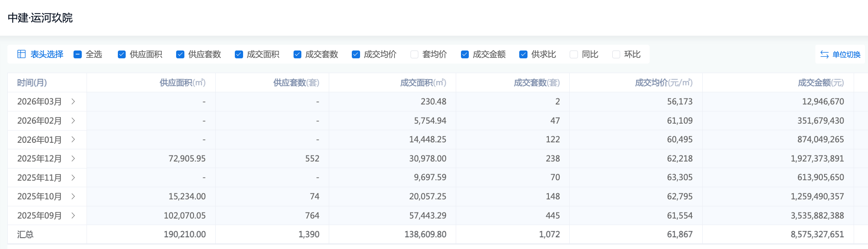Click the 表头选择 label

click(x=47, y=54)
